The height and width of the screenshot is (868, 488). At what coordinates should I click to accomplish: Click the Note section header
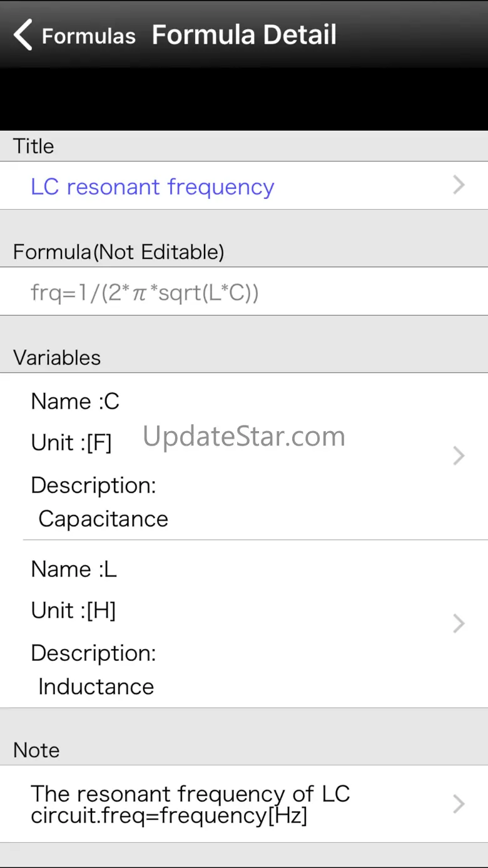coord(36,750)
